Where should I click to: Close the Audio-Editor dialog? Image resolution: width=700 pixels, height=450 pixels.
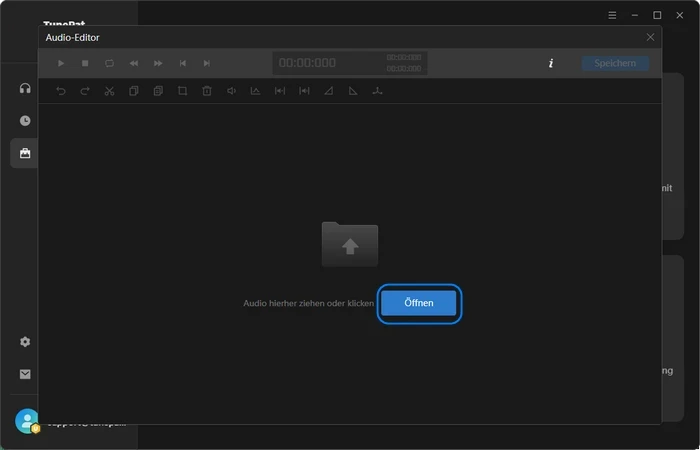coord(650,38)
